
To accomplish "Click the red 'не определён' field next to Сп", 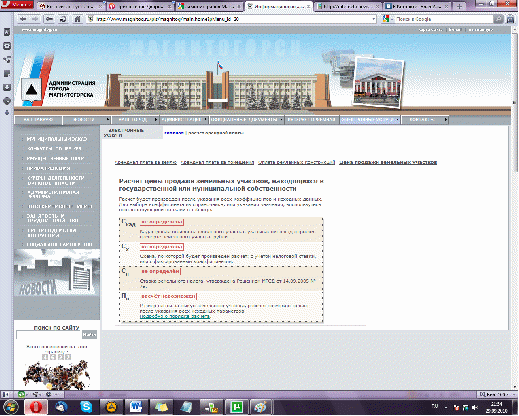I will tap(160, 272).
